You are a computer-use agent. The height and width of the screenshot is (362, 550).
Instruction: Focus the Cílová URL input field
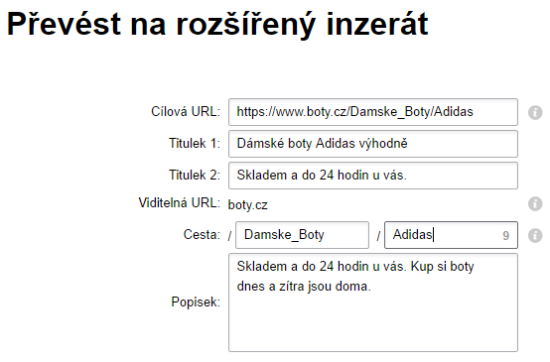pos(373,112)
